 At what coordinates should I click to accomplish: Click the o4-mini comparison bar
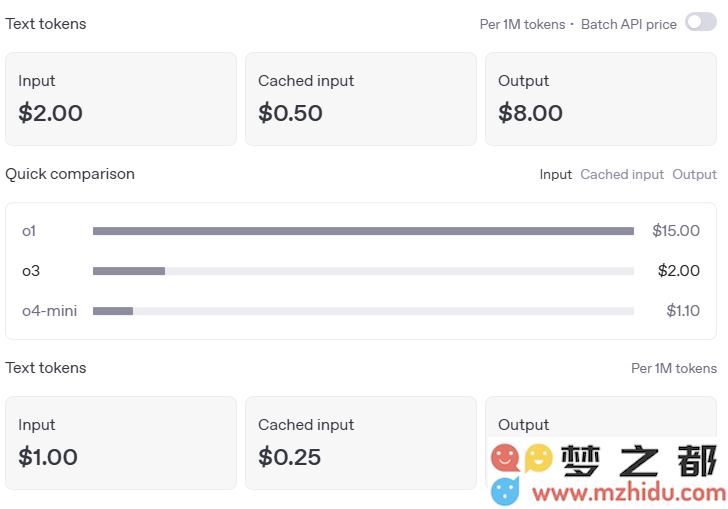coord(363,311)
